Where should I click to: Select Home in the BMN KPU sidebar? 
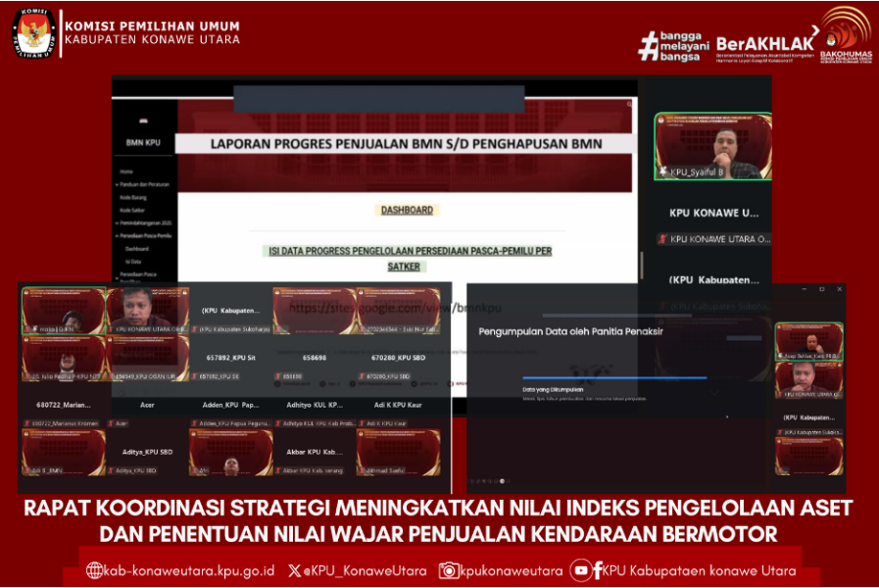tap(126, 171)
